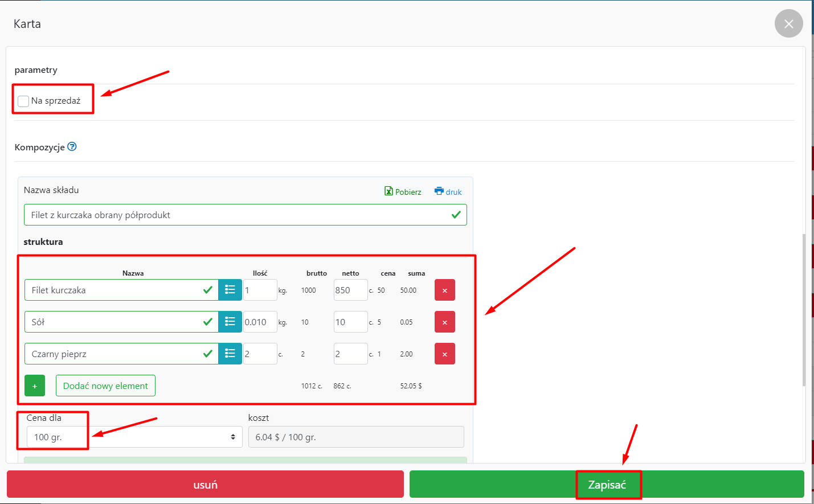
Task: Click the red usuń button
Action: (205, 485)
